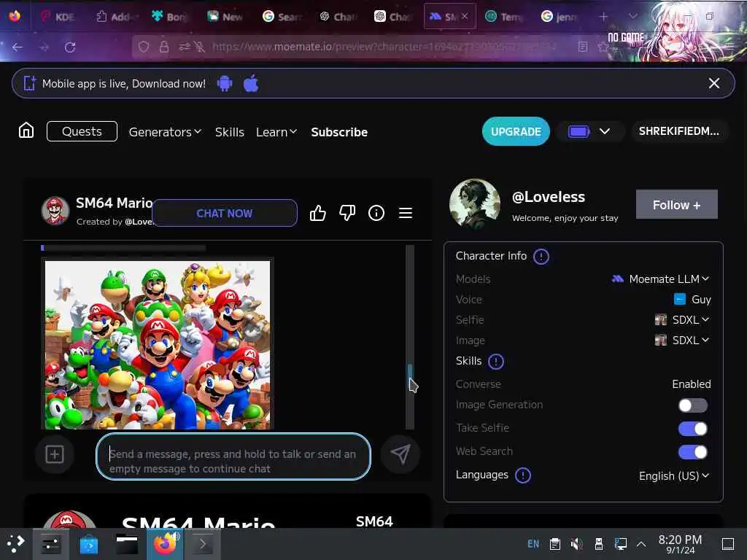Click the CHAT NOW button

click(225, 214)
